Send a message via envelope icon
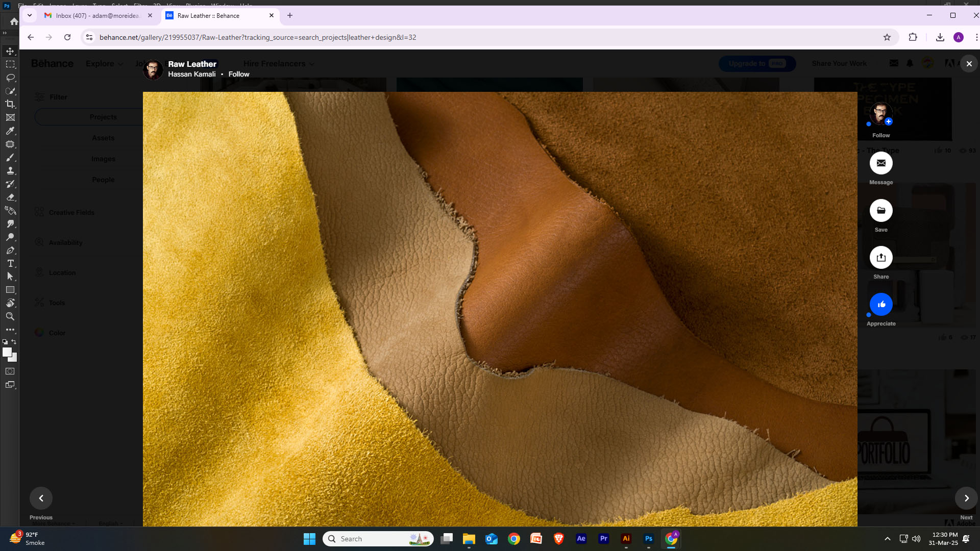This screenshot has height=551, width=980. (881, 163)
